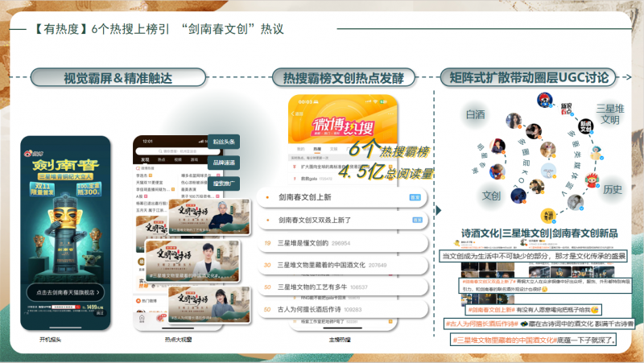Click the 视觉霸屏&精准触达 header pill
The width and height of the screenshot is (644, 363).
(x=118, y=77)
